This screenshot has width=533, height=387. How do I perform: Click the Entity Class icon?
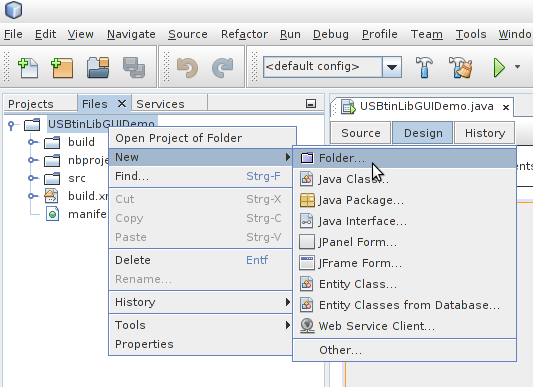coord(307,284)
